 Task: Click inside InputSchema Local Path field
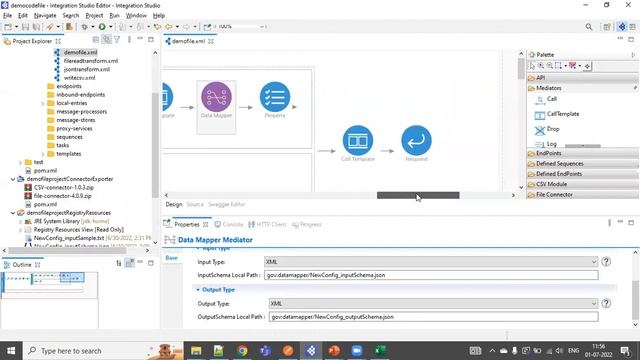[x=431, y=275]
